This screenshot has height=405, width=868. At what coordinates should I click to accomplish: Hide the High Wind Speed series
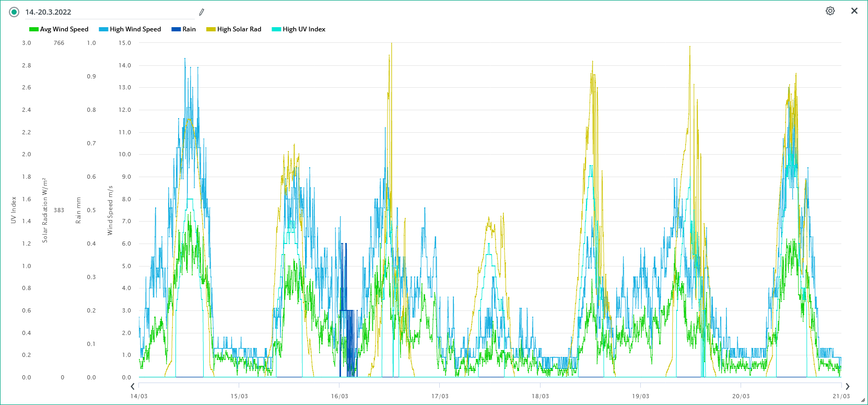[x=135, y=29]
